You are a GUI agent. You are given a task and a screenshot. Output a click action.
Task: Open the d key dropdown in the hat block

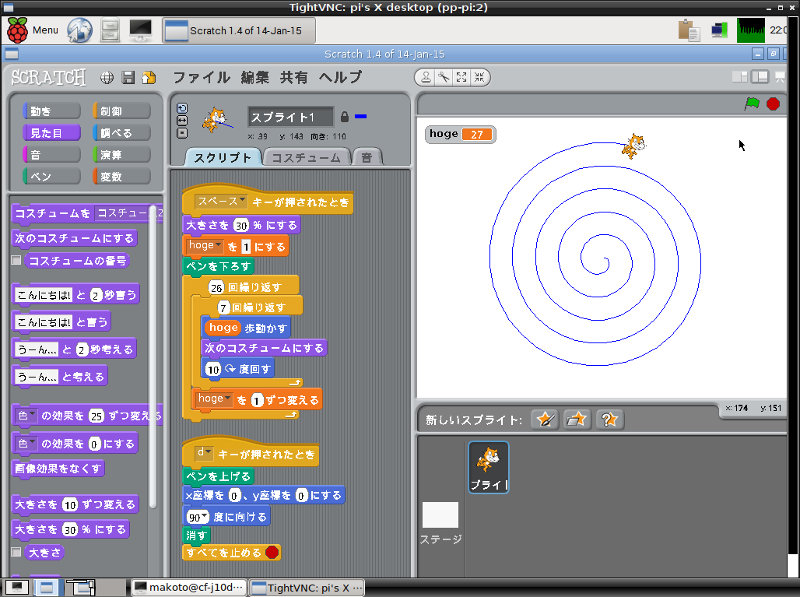[x=204, y=453]
